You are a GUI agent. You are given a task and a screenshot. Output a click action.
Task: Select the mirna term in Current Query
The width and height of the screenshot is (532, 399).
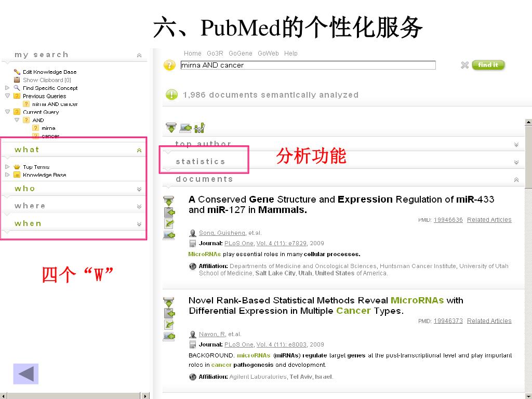coord(48,128)
